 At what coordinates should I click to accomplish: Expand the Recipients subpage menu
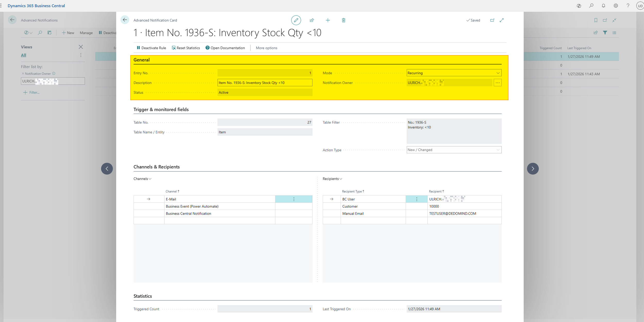pyautogui.click(x=332, y=179)
